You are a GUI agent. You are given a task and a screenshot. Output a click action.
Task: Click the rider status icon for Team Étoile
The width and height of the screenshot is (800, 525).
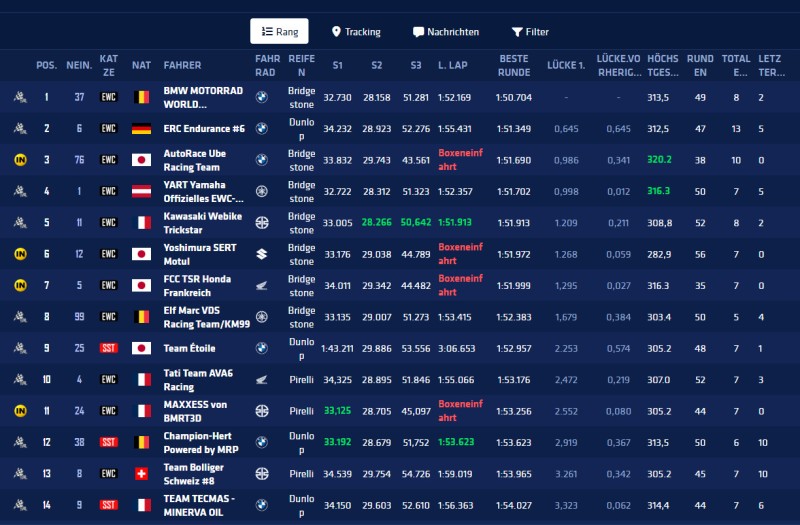point(20,348)
